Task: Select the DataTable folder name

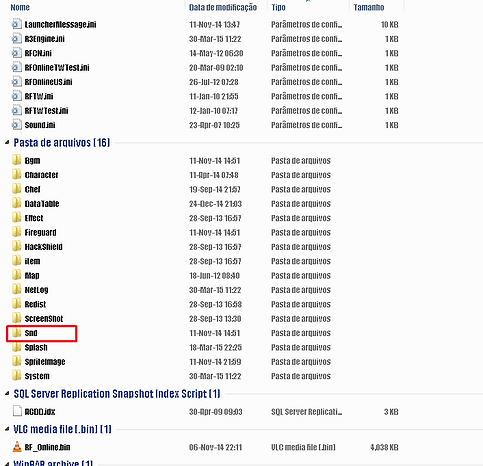Action: [x=42, y=204]
